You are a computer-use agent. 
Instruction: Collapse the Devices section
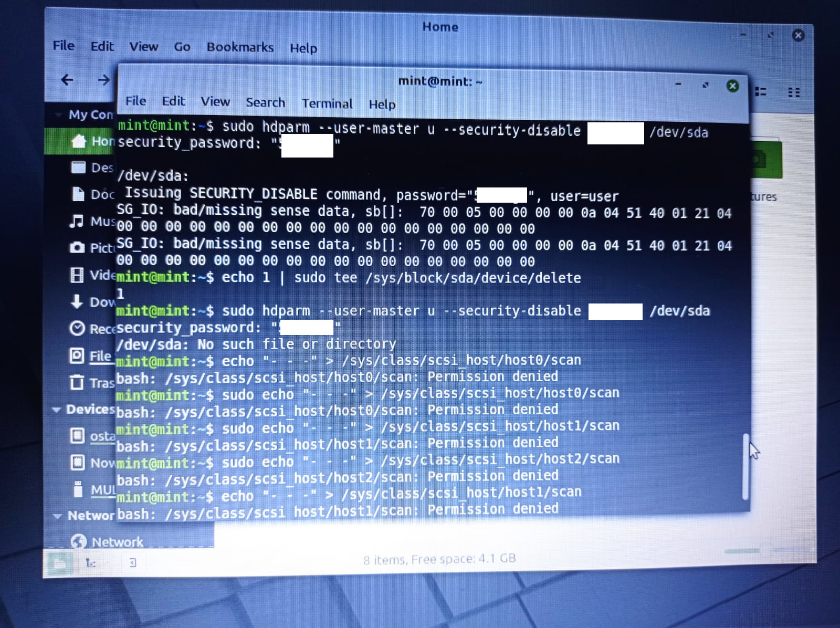pyautogui.click(x=56, y=410)
